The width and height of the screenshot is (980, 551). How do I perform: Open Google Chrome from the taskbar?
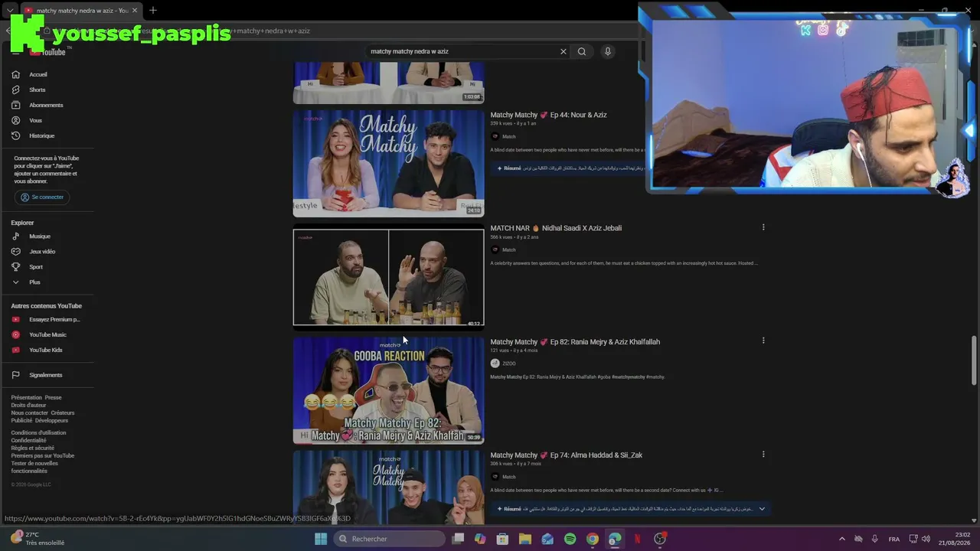(x=592, y=539)
